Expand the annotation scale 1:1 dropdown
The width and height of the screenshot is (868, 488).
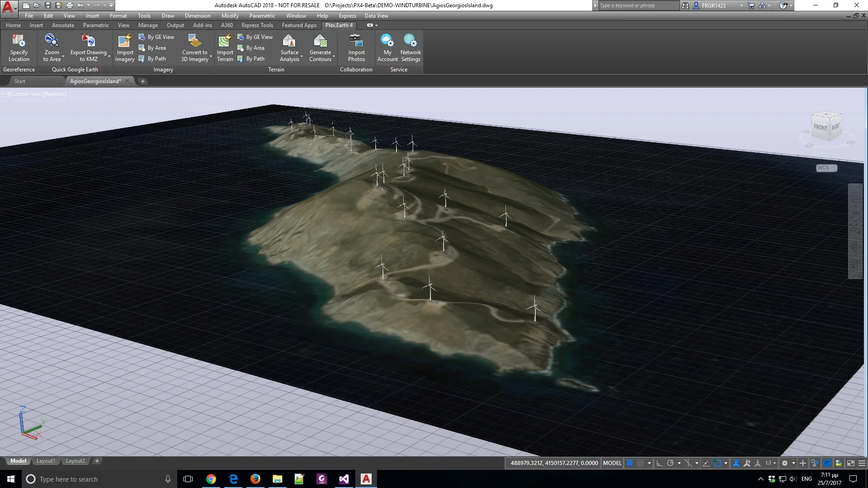(774, 463)
